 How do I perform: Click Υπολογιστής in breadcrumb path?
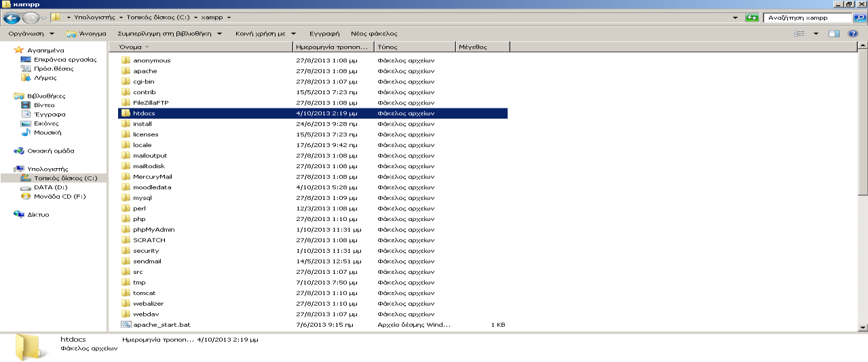(94, 18)
